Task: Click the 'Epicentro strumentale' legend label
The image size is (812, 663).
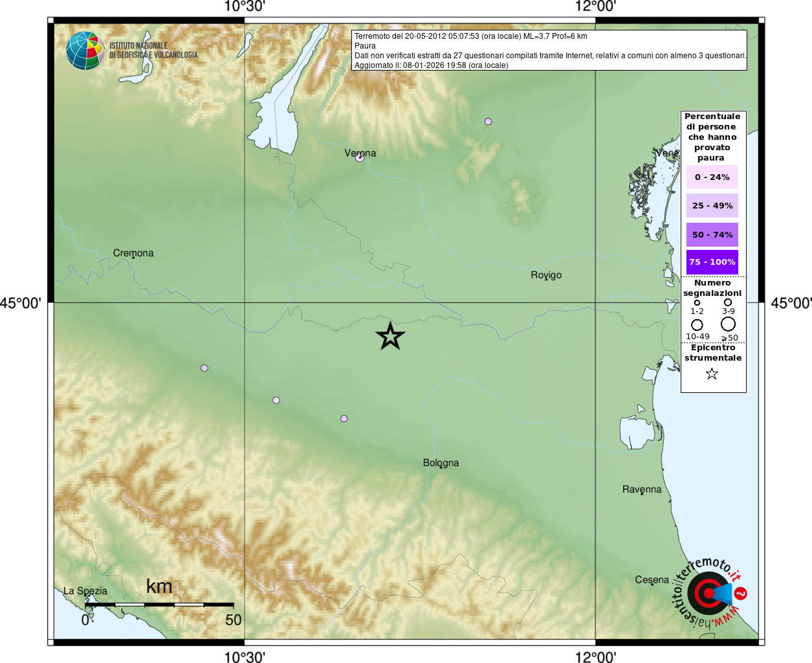Action: (x=713, y=352)
